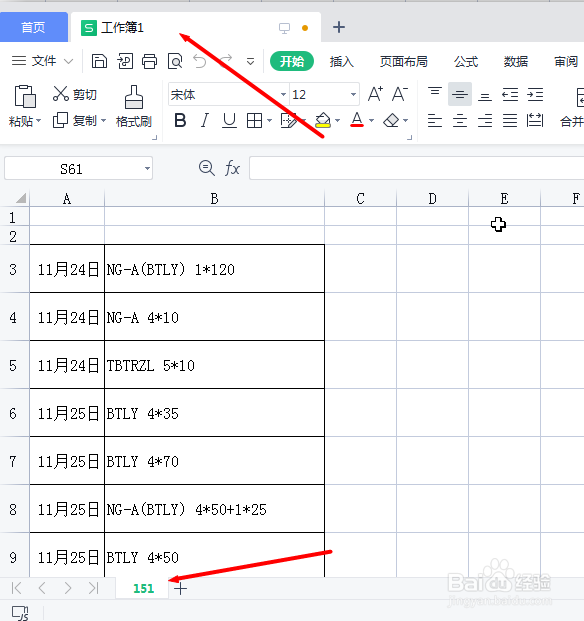This screenshot has width=584, height=621.
Task: Undo the last action
Action: (x=200, y=61)
